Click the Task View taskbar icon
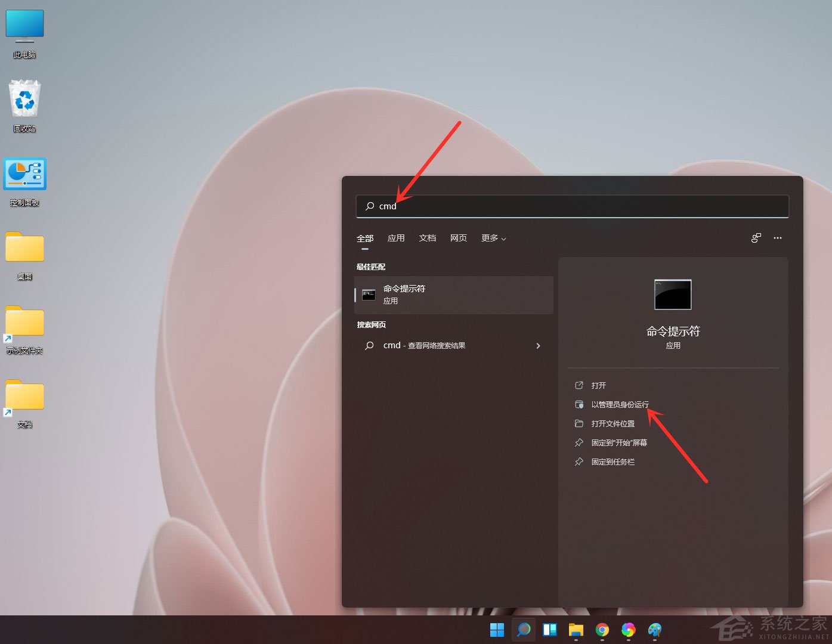 pos(549,630)
